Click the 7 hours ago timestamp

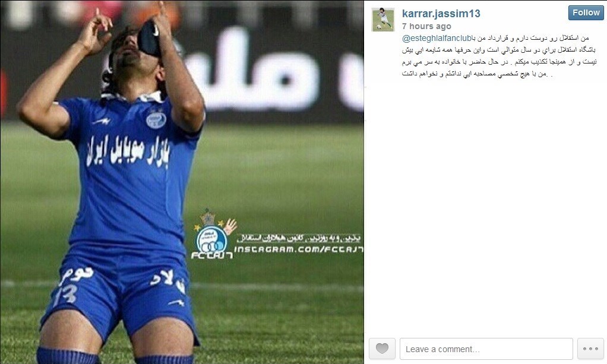[426, 26]
